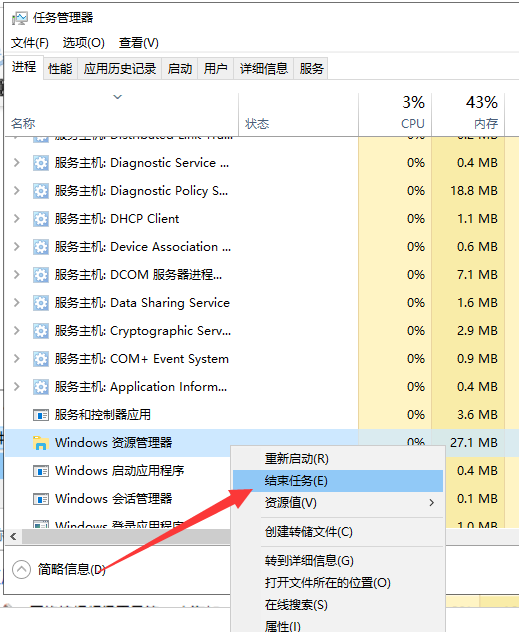519x632 pixels.
Task: Expand the Diagnostic Service host row
Action: [17, 163]
